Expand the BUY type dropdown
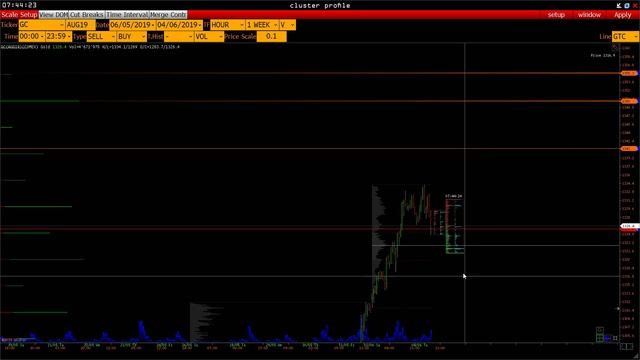 point(131,37)
